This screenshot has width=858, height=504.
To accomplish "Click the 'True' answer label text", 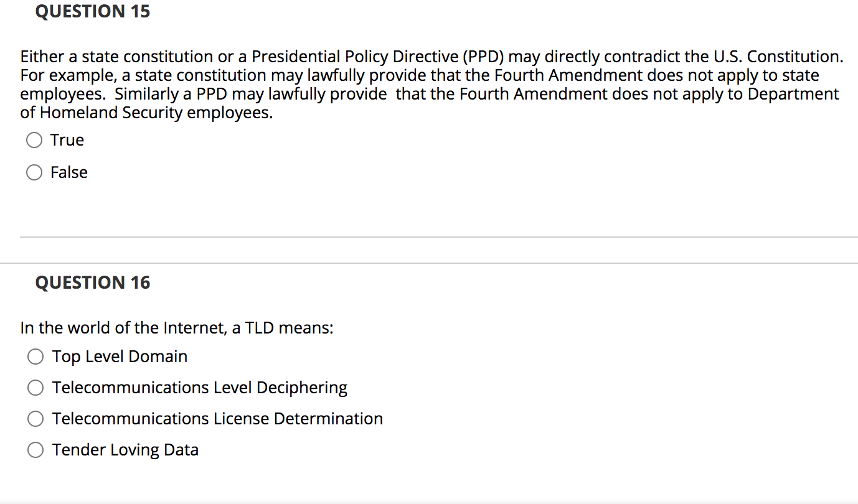I will click(67, 140).
